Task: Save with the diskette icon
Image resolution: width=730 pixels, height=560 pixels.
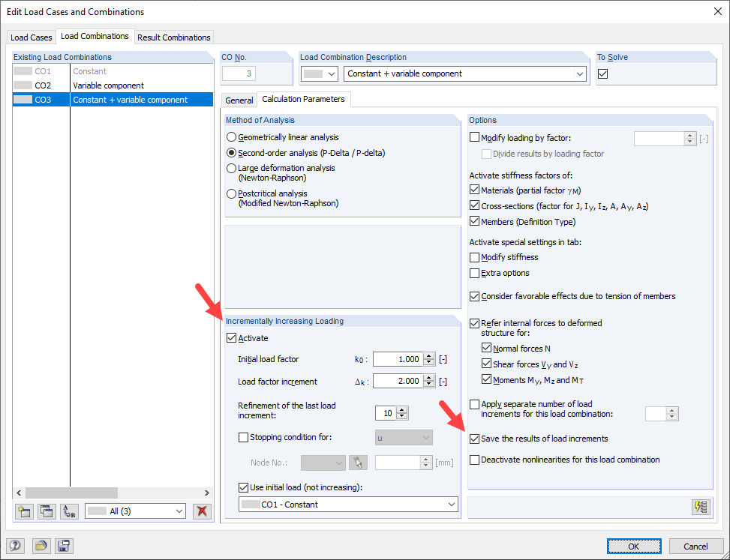Action: point(64,546)
